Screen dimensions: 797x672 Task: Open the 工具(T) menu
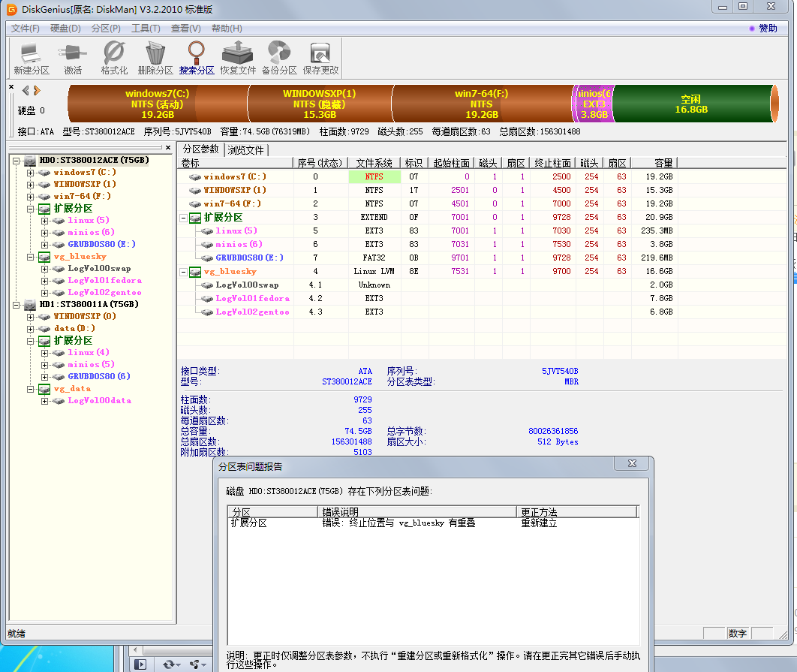pos(146,29)
